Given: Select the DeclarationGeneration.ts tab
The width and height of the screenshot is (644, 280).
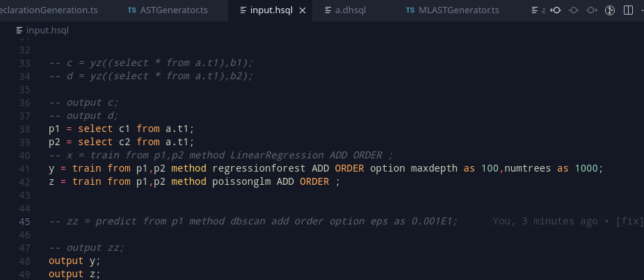Looking at the screenshot, I should point(49,10).
